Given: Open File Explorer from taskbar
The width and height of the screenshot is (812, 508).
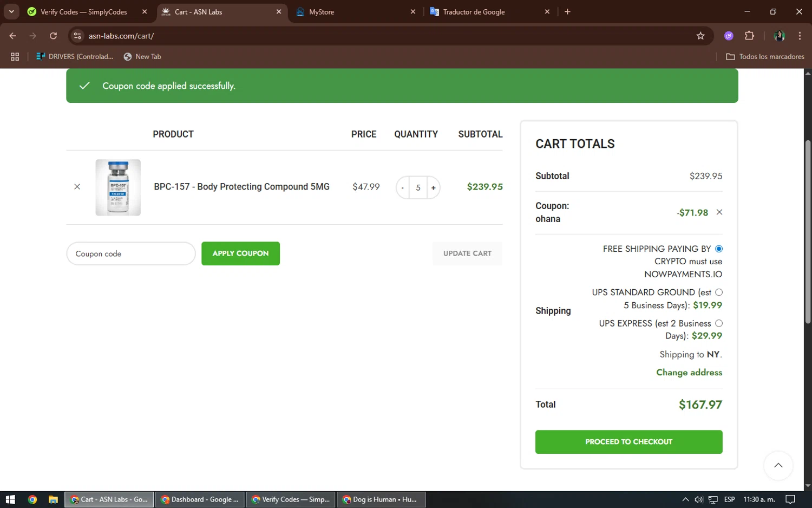Looking at the screenshot, I should coord(53,499).
